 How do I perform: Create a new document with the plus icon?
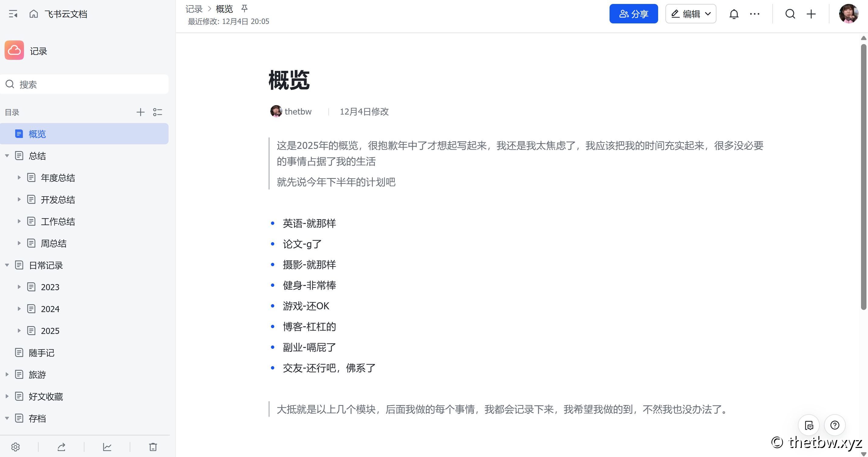(x=811, y=14)
